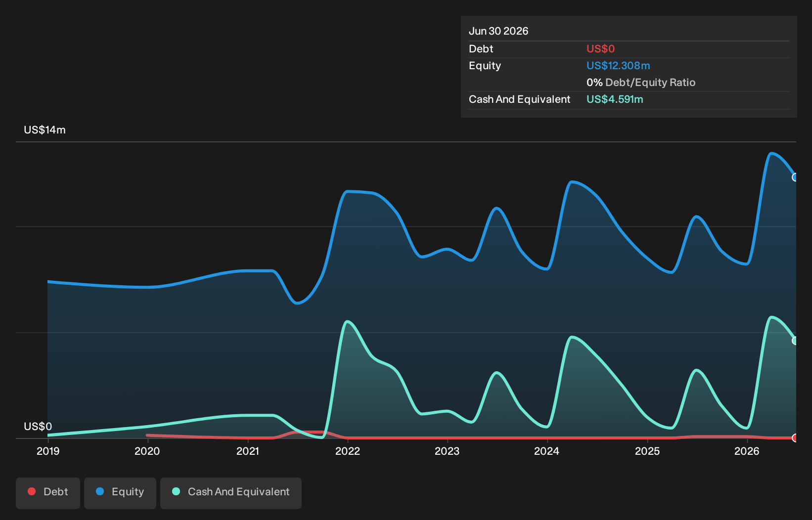Toggle the Debt series legend button
The image size is (812, 520).
[x=48, y=493]
